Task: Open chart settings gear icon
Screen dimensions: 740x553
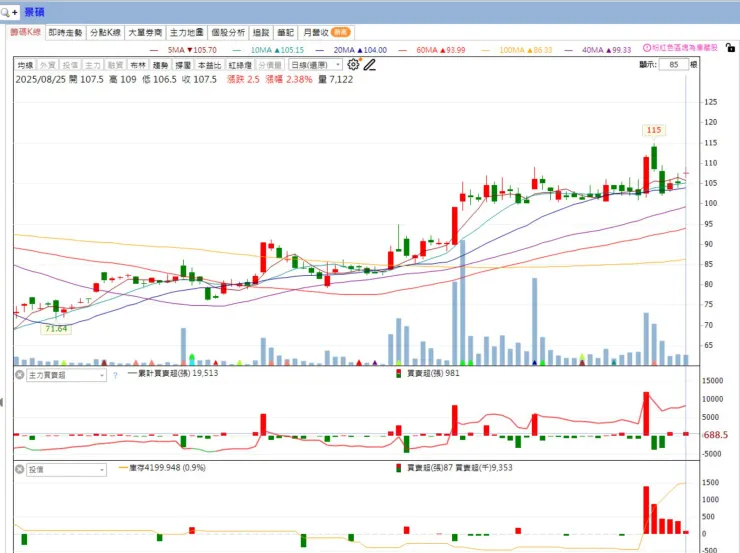Action: click(x=353, y=64)
